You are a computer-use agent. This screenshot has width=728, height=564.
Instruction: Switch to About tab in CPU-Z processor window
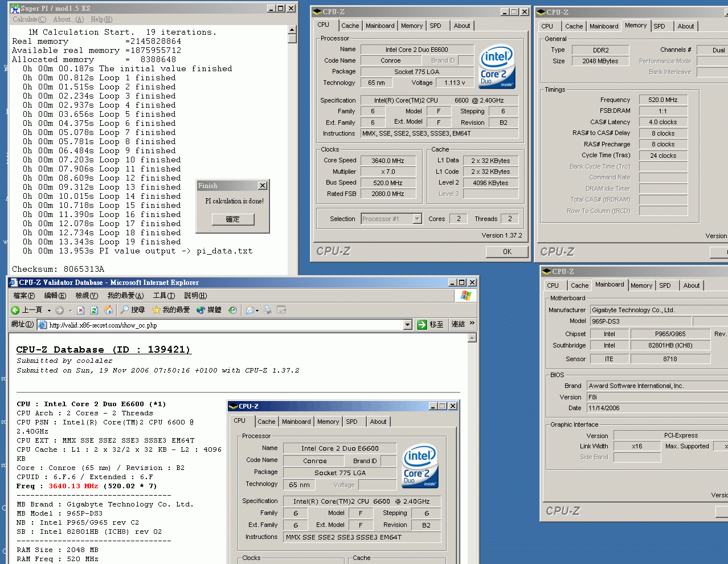(x=462, y=26)
